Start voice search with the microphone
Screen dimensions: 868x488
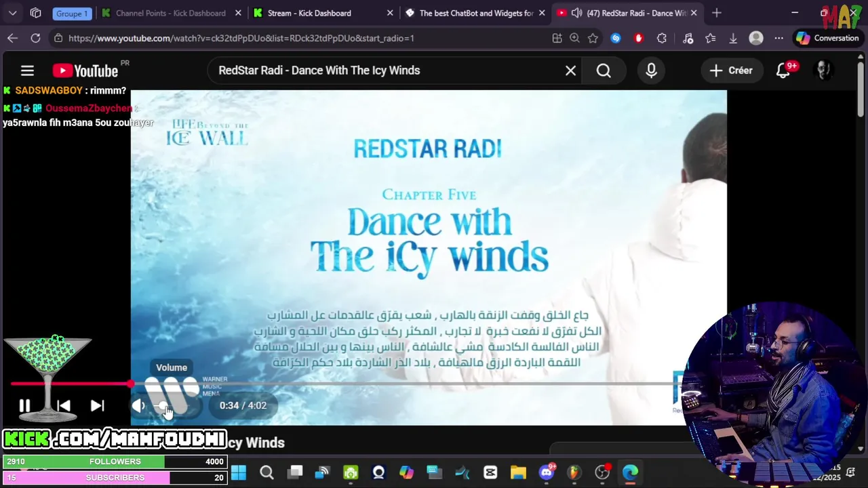(652, 70)
